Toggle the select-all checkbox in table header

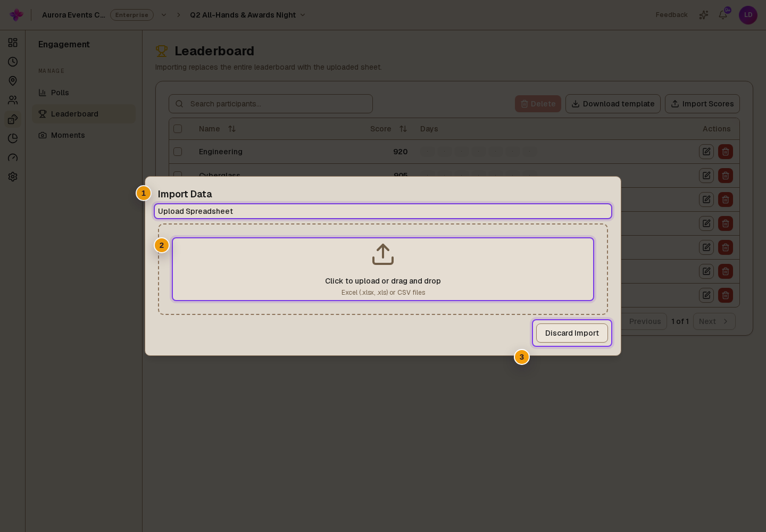pyautogui.click(x=178, y=129)
